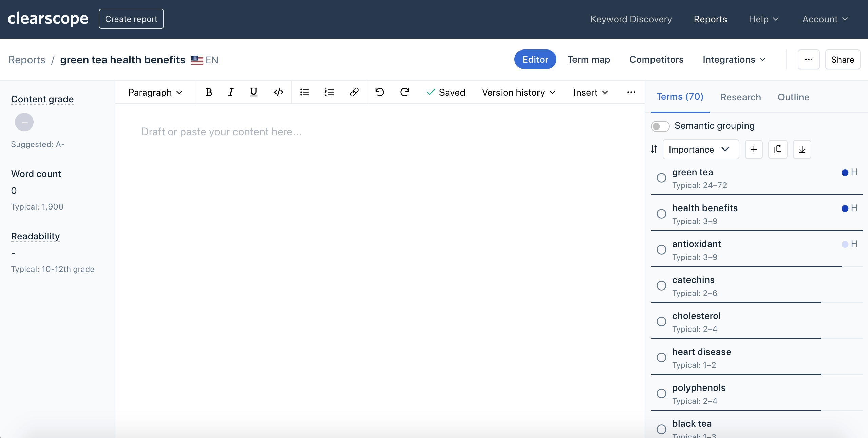This screenshot has height=438, width=868.
Task: Open the Term map view
Action: click(589, 60)
